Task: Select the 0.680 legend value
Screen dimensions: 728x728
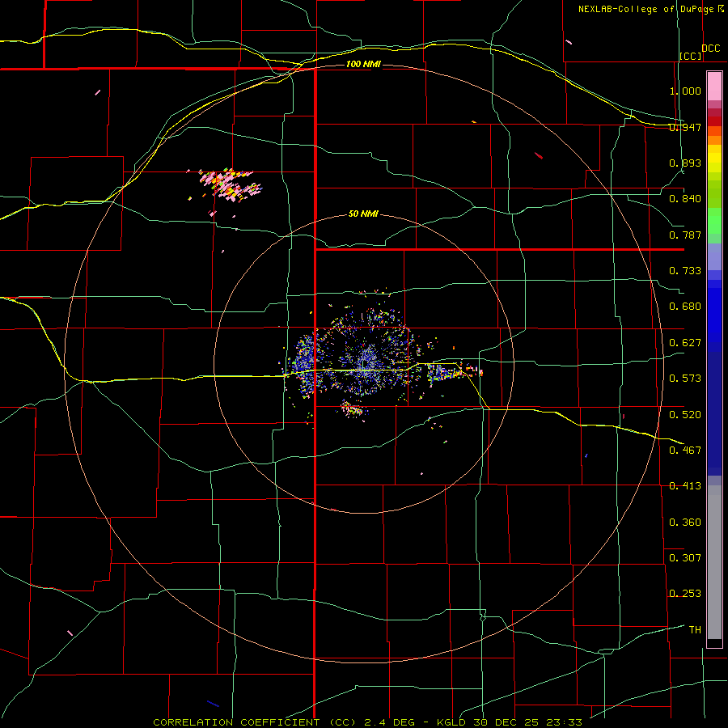Action: [x=685, y=306]
